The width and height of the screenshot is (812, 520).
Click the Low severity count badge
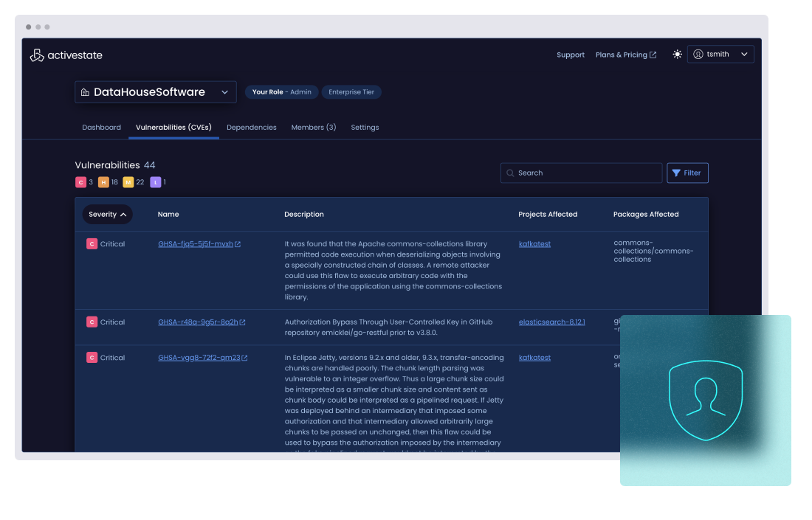[x=155, y=182]
